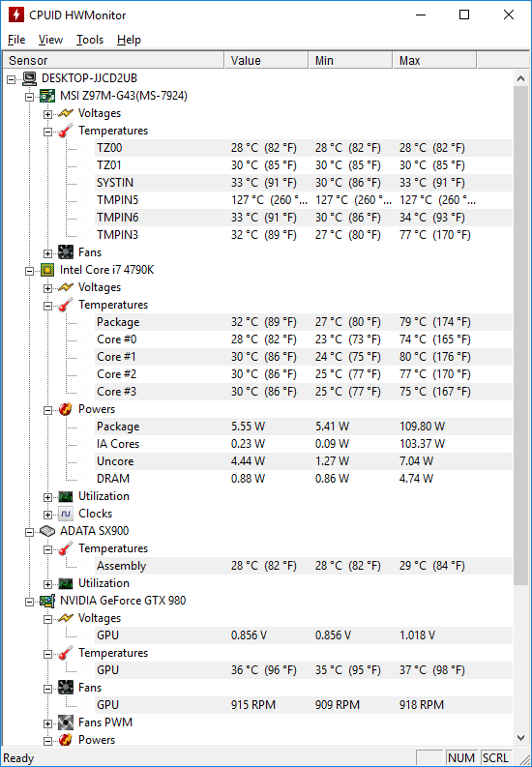
Task: Open the File menu
Action: pos(16,40)
